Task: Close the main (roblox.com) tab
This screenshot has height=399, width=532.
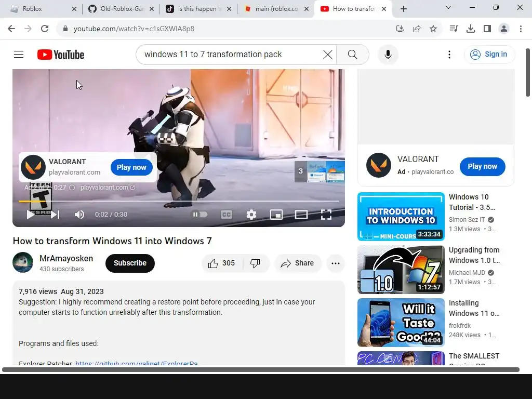Action: (x=307, y=9)
